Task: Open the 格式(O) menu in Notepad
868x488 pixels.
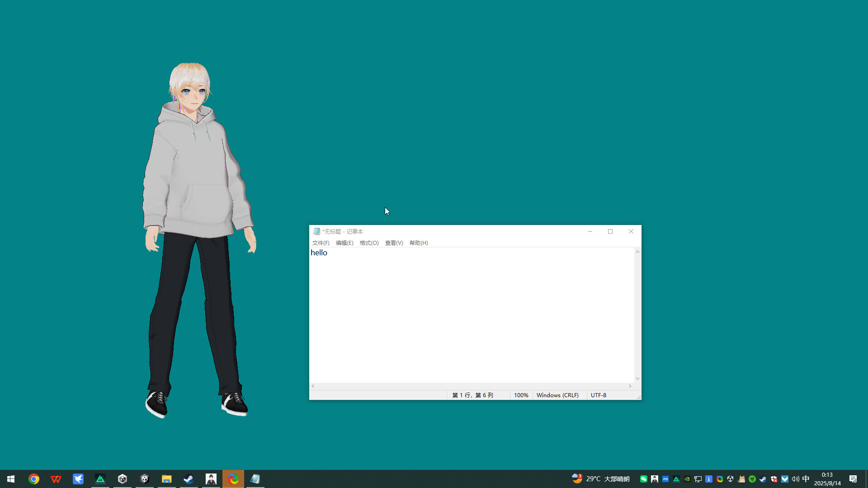Action: (x=369, y=243)
